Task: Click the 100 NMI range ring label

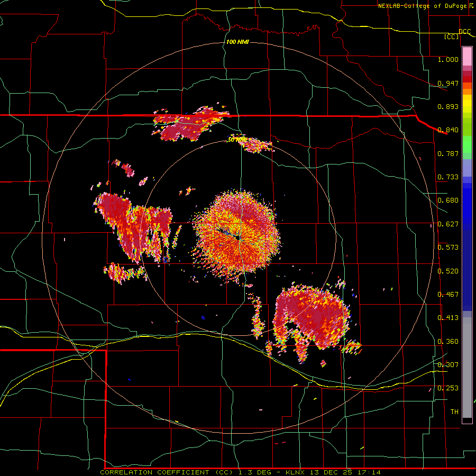Action: [237, 42]
